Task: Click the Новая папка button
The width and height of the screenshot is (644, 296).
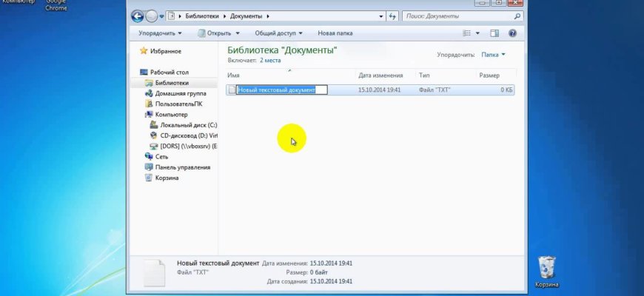Action: point(335,33)
